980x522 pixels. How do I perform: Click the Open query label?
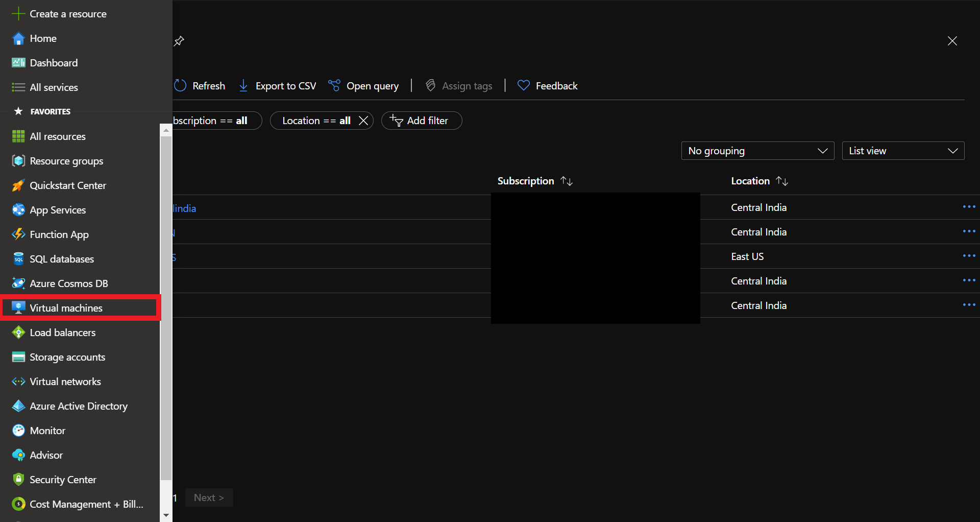373,86
